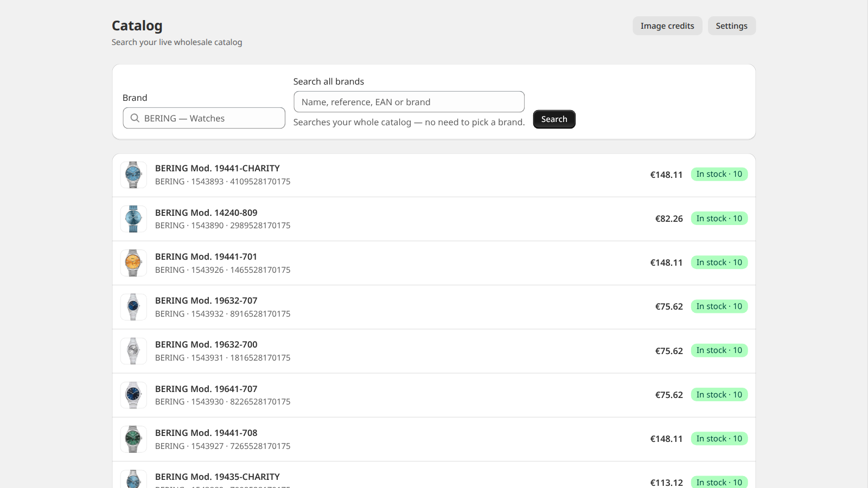Click reference line with EAN 2989528170175
The image size is (868, 488).
pos(223,226)
